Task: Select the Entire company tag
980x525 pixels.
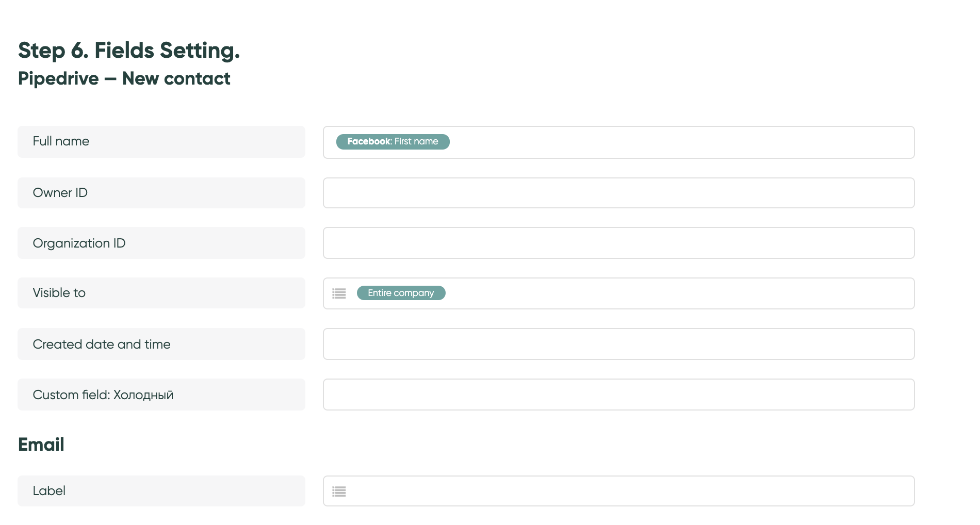Action: click(401, 293)
